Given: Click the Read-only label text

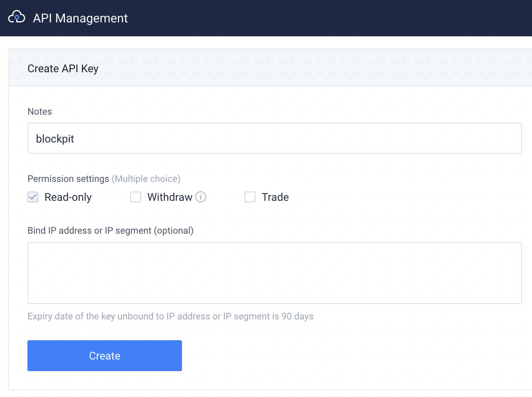Looking at the screenshot, I should coord(68,197).
